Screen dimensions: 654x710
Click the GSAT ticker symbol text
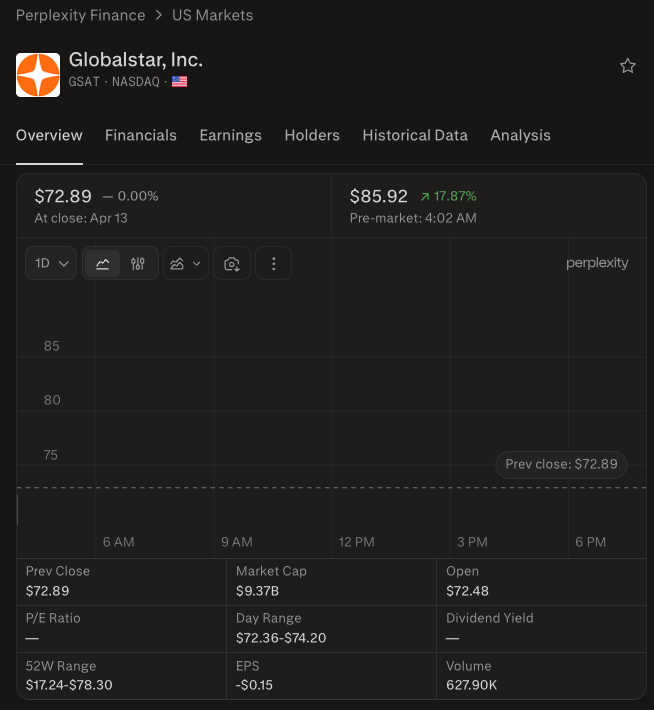pyautogui.click(x=84, y=82)
